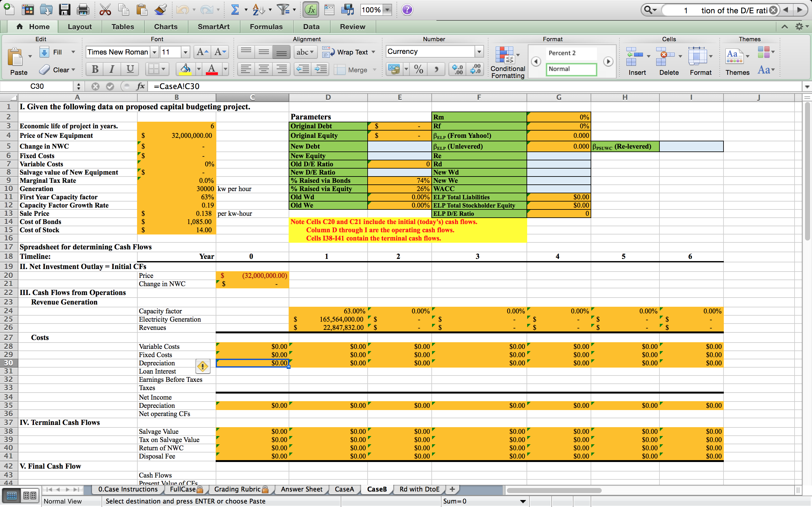Open the CaseA sheet tab
The width and height of the screenshot is (812, 507).
(x=344, y=489)
